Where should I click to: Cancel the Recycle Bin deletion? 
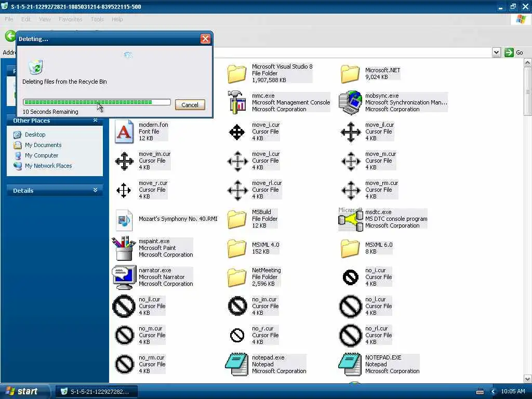click(190, 105)
